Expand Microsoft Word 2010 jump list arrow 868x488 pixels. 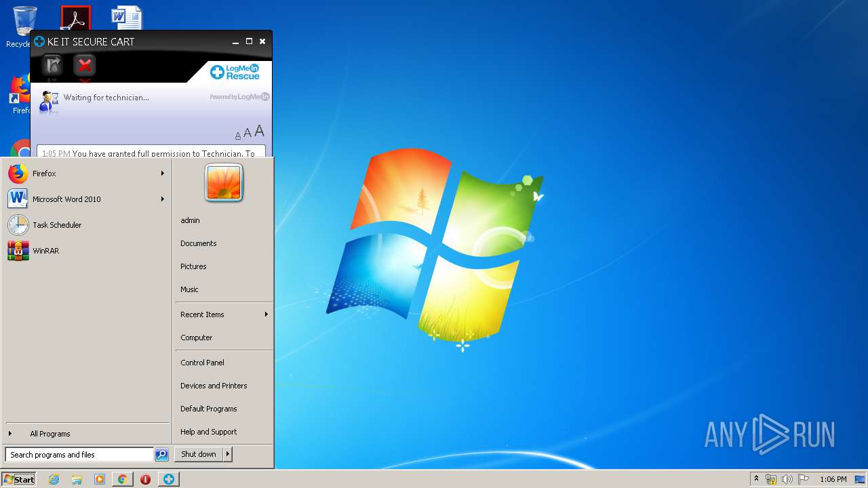click(x=163, y=199)
